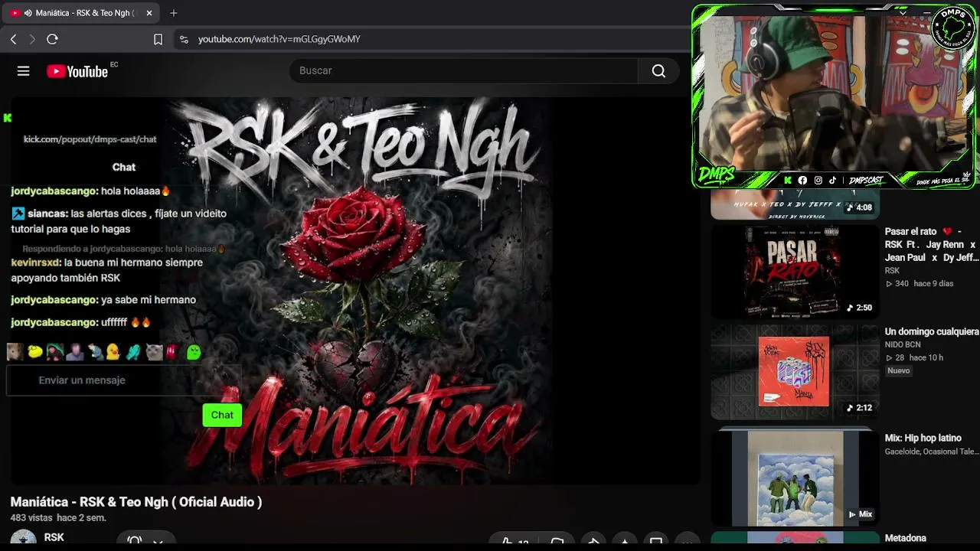Click the Maniática rose album cover video
The width and height of the screenshot is (980, 551).
pos(356,291)
